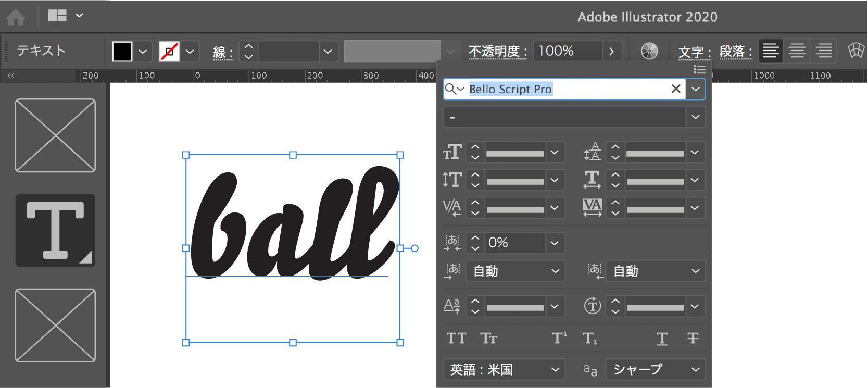Click the character rotation icon
Viewport: 868px width, 388px height.
coord(593,306)
